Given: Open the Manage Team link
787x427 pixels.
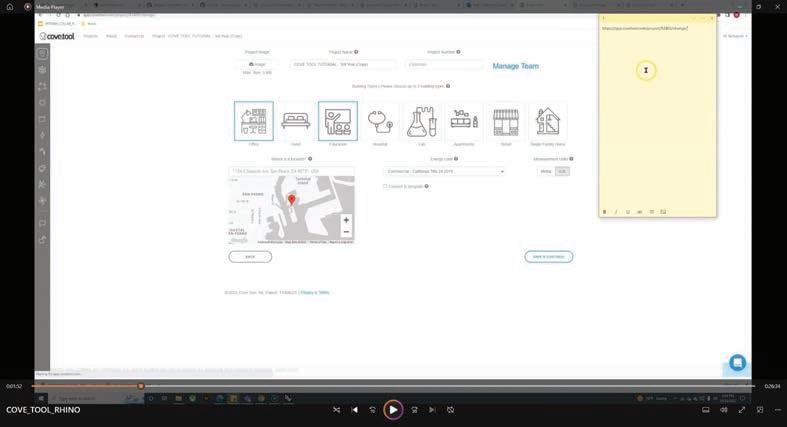Looking at the screenshot, I should tap(515, 66).
